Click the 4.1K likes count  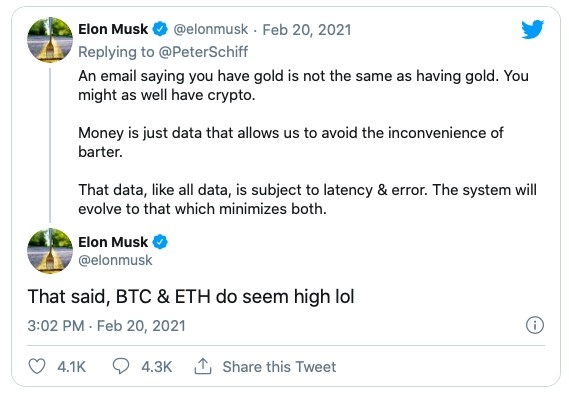point(71,367)
